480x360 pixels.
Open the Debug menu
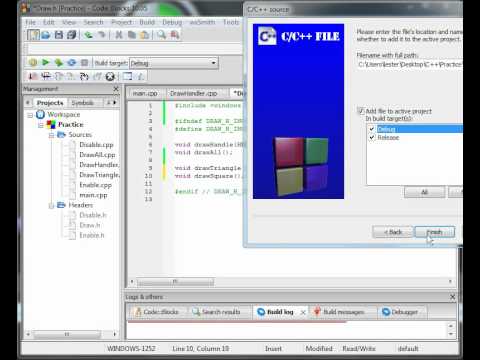[172, 22]
